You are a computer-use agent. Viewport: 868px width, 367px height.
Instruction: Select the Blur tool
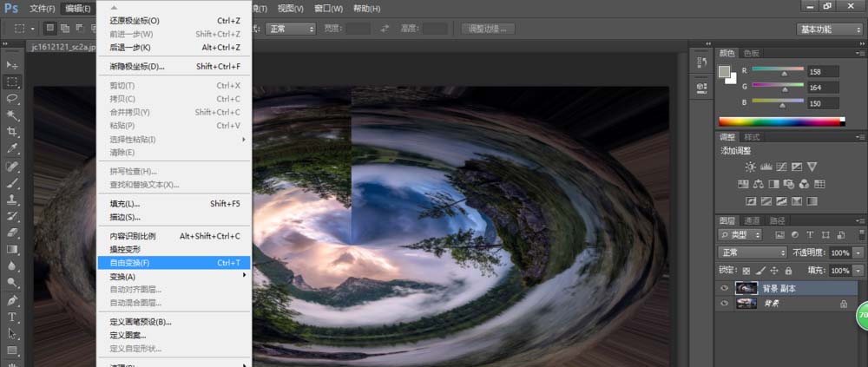[12, 265]
